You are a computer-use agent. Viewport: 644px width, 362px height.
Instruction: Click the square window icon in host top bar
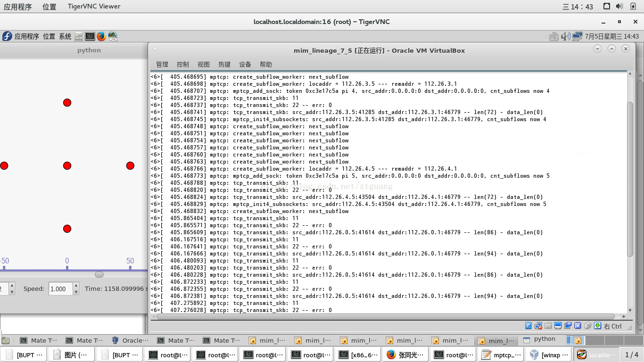[607, 6]
